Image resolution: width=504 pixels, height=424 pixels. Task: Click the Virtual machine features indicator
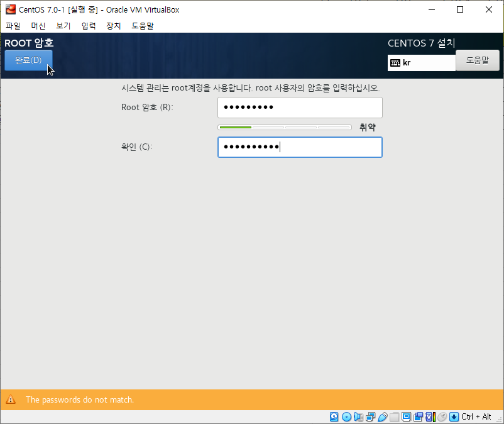pyautogui.click(x=430, y=416)
